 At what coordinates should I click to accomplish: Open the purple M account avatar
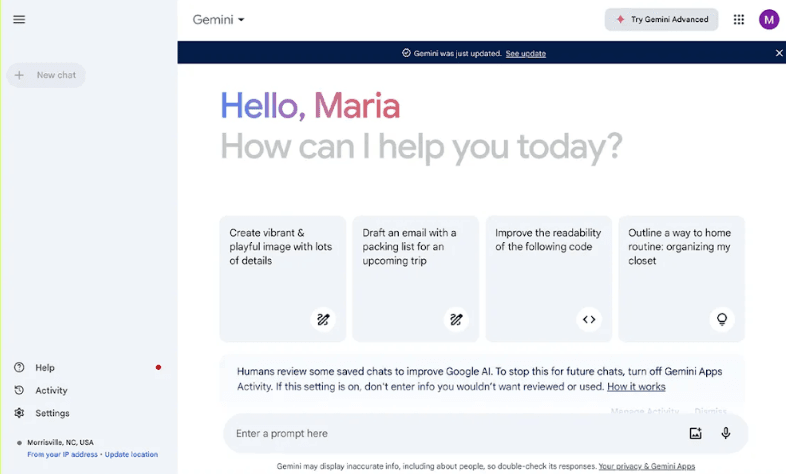768,20
